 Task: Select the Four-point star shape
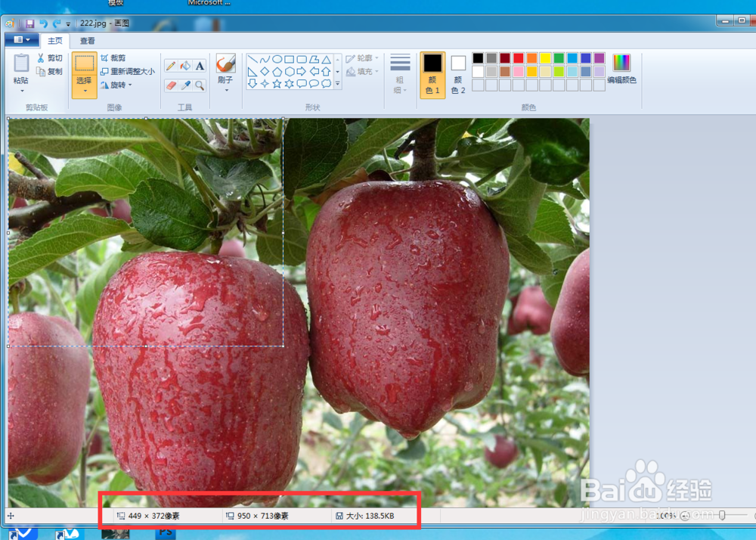(265, 83)
